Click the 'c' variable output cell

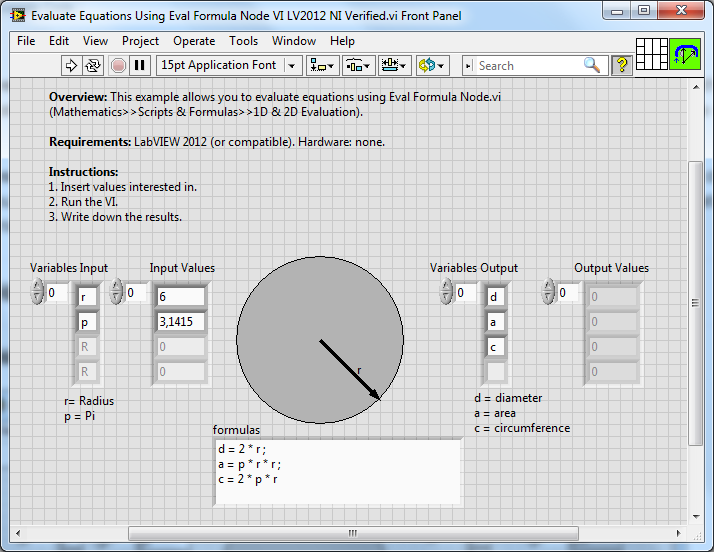click(495, 347)
